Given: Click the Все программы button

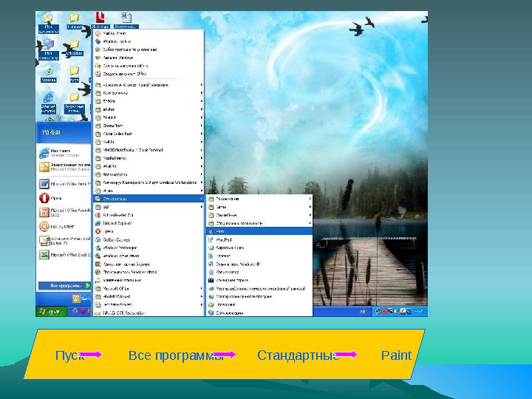Looking at the screenshot, I should pos(64,286).
